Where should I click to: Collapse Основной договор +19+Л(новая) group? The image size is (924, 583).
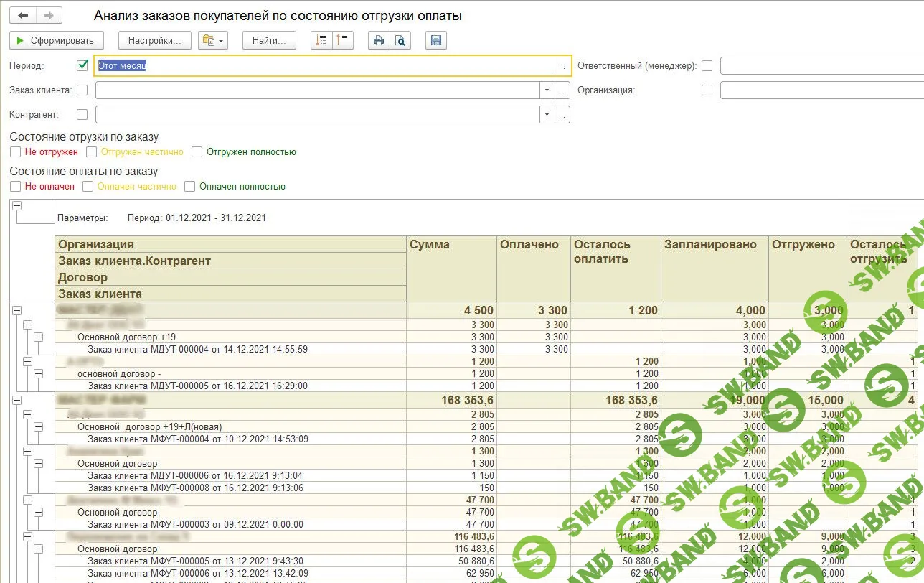click(x=39, y=426)
